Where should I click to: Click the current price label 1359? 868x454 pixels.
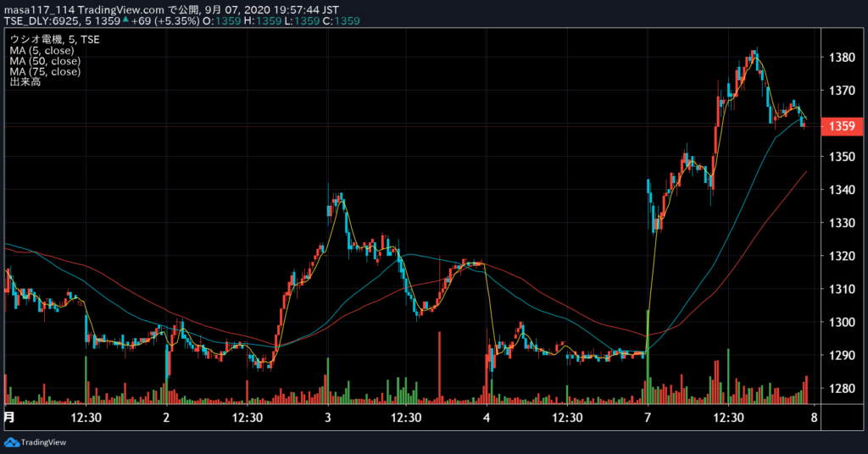[842, 126]
